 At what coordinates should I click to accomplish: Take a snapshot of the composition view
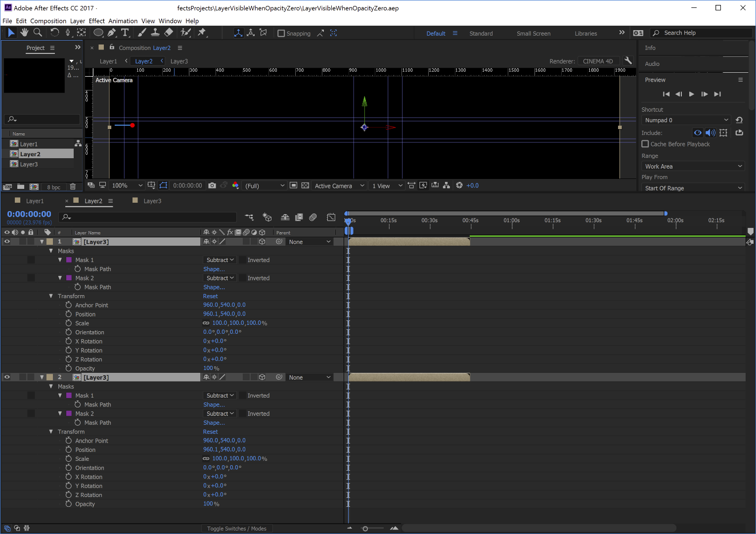[212, 185]
